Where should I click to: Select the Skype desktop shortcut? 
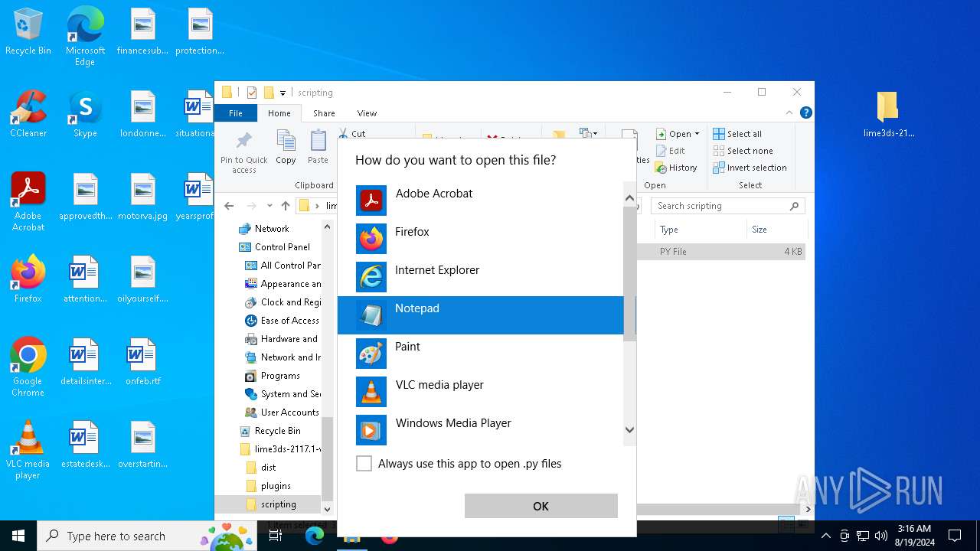85,114
